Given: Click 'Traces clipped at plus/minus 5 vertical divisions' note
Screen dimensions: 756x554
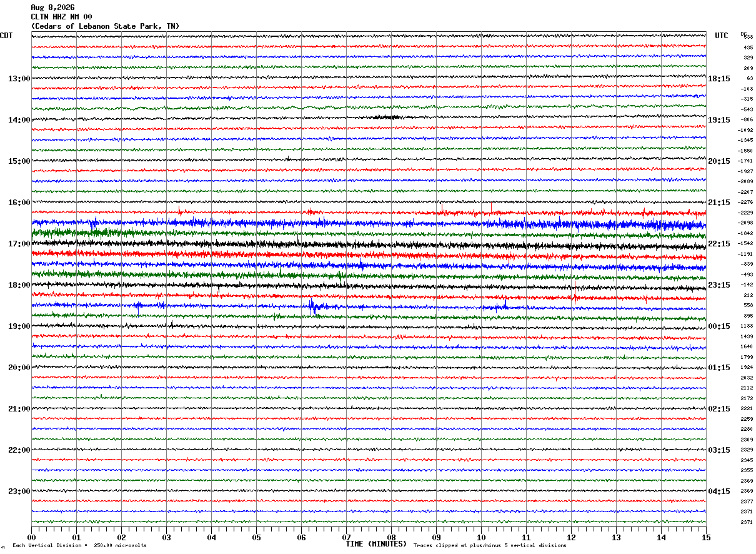Looking at the screenshot, I should (490, 545).
